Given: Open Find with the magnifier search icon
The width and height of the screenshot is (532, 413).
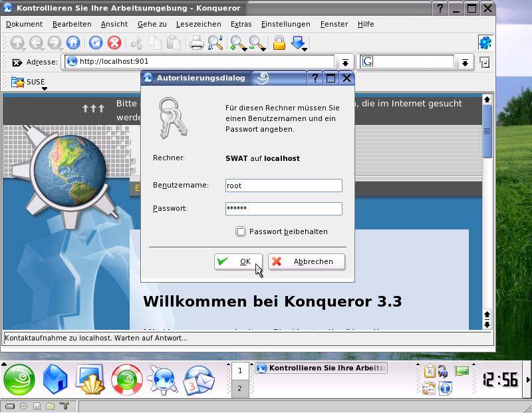Looking at the screenshot, I should coord(215,43).
